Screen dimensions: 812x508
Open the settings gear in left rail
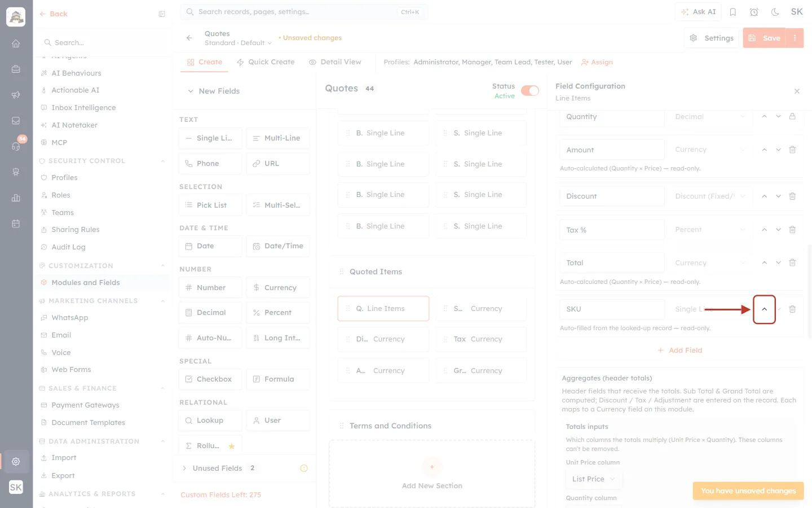click(x=16, y=461)
